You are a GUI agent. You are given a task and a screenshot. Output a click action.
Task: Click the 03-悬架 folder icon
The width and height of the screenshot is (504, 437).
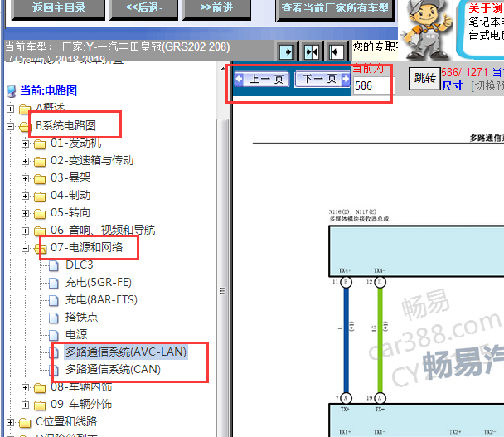pyautogui.click(x=40, y=179)
